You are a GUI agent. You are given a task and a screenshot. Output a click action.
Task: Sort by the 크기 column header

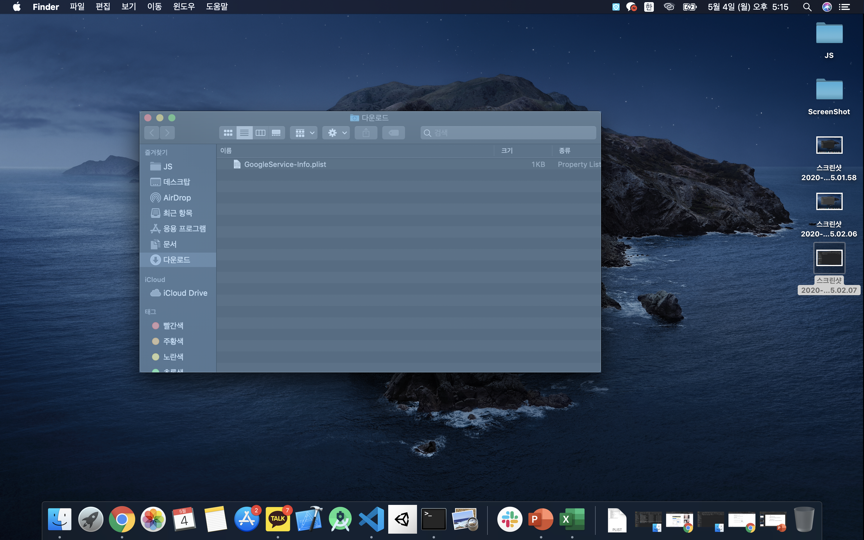[523, 150]
